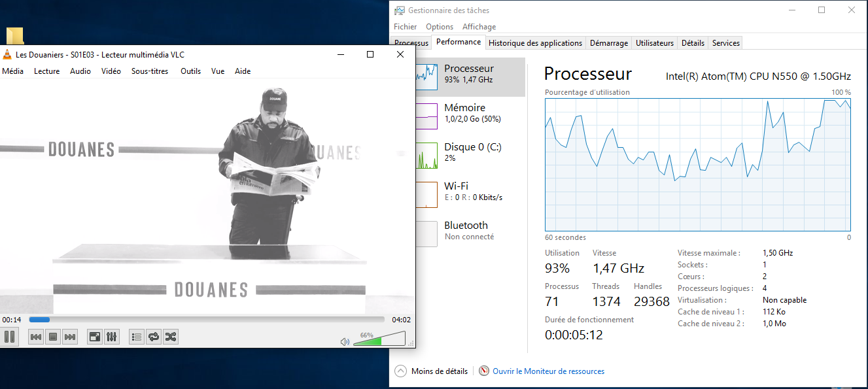Open VLC Aide menu

click(x=243, y=71)
